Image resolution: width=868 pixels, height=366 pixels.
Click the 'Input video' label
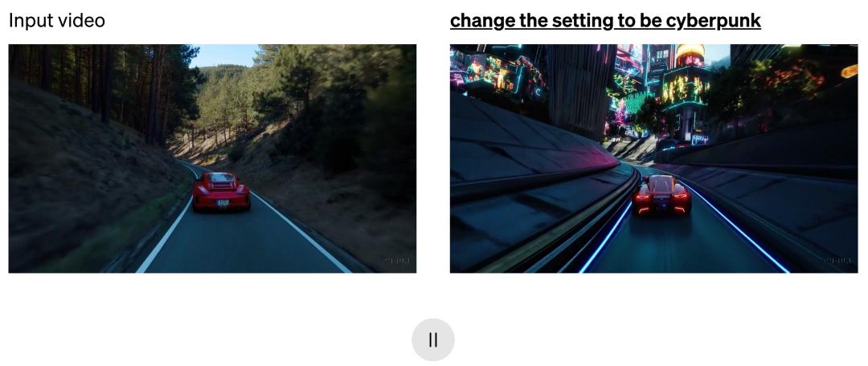[56, 21]
